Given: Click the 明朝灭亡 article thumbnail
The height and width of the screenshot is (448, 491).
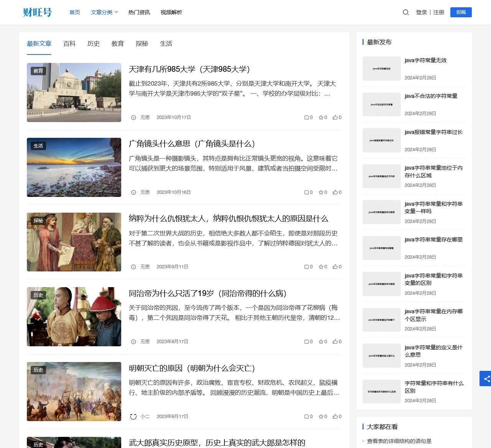Looking at the screenshot, I should (74, 391).
